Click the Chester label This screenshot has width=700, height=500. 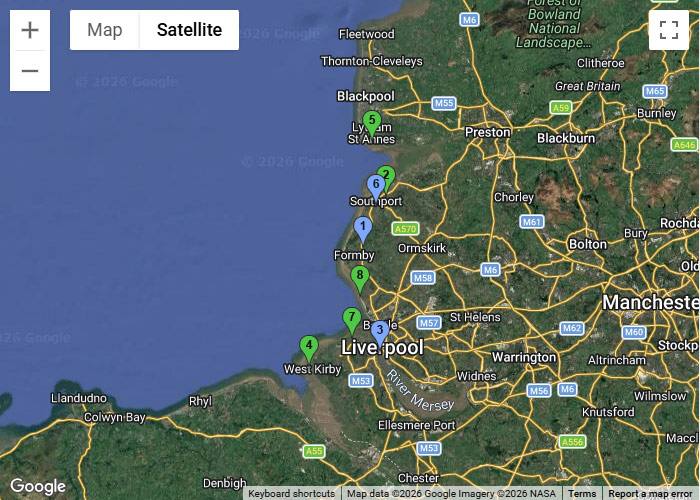(418, 478)
